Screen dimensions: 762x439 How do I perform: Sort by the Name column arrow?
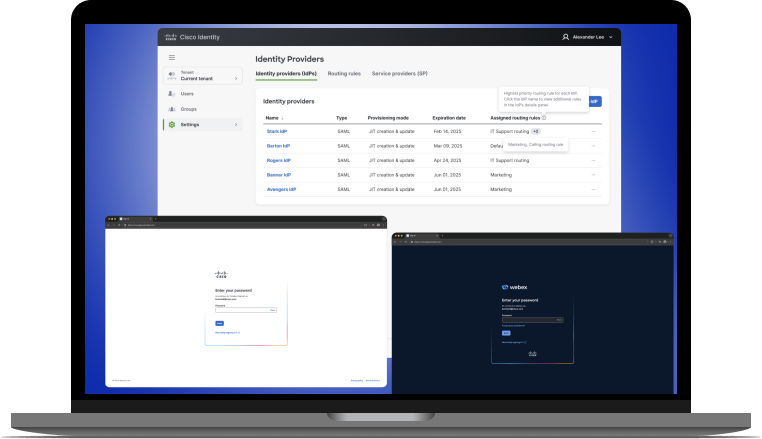click(x=282, y=118)
